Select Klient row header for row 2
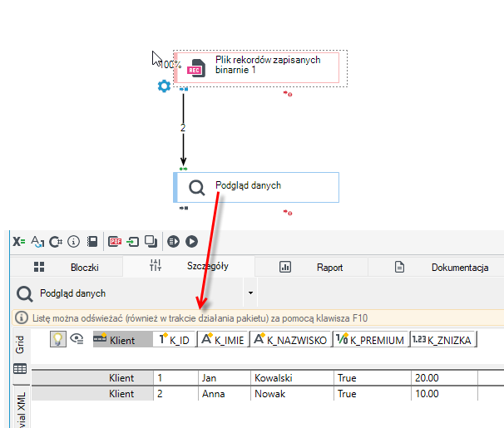504x428 pixels. pos(92,394)
